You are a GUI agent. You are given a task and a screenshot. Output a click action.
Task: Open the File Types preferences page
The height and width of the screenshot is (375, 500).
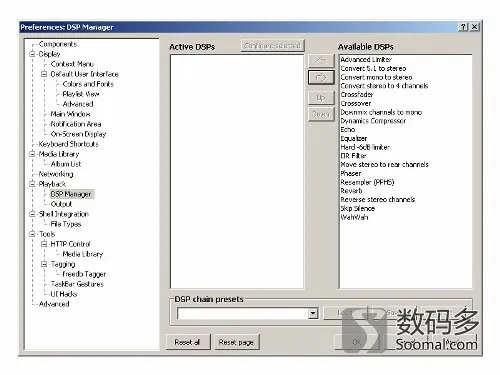(x=66, y=224)
